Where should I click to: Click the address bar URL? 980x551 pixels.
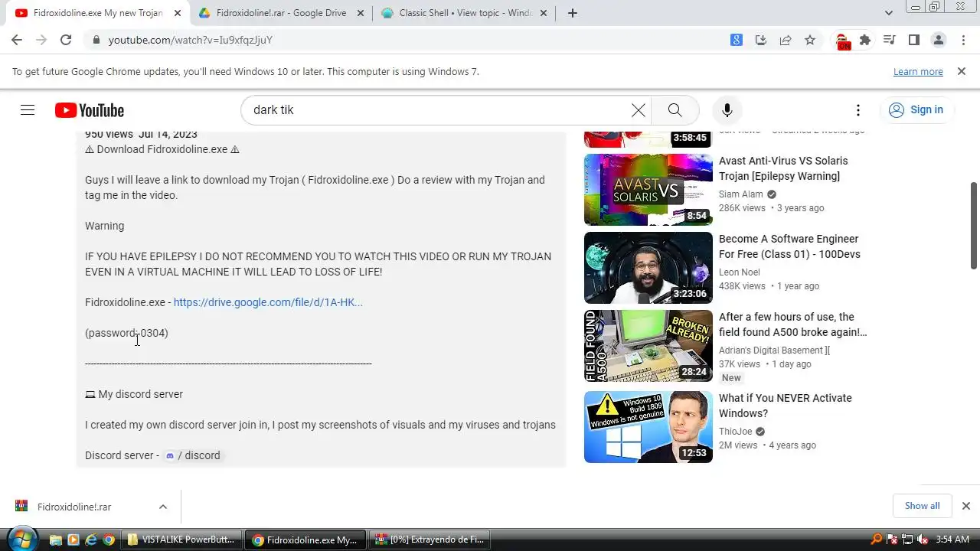[190, 40]
